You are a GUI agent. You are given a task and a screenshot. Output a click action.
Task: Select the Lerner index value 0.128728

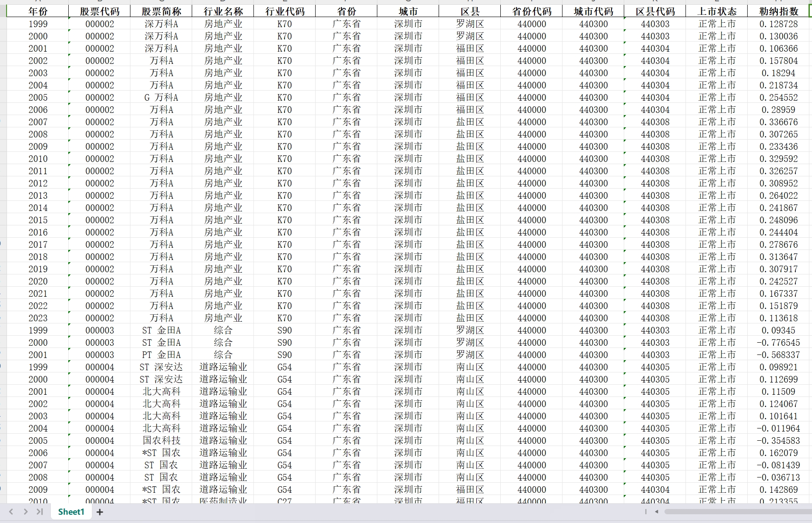pos(778,24)
